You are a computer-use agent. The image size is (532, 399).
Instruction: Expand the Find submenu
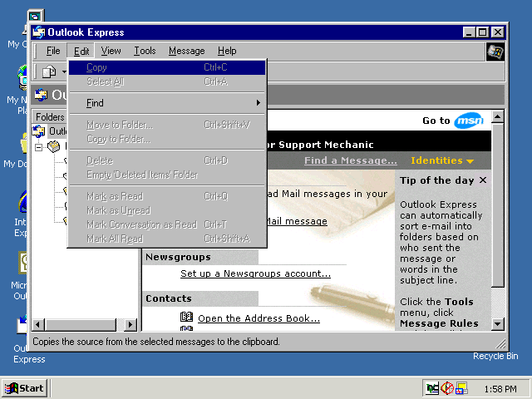point(167,103)
